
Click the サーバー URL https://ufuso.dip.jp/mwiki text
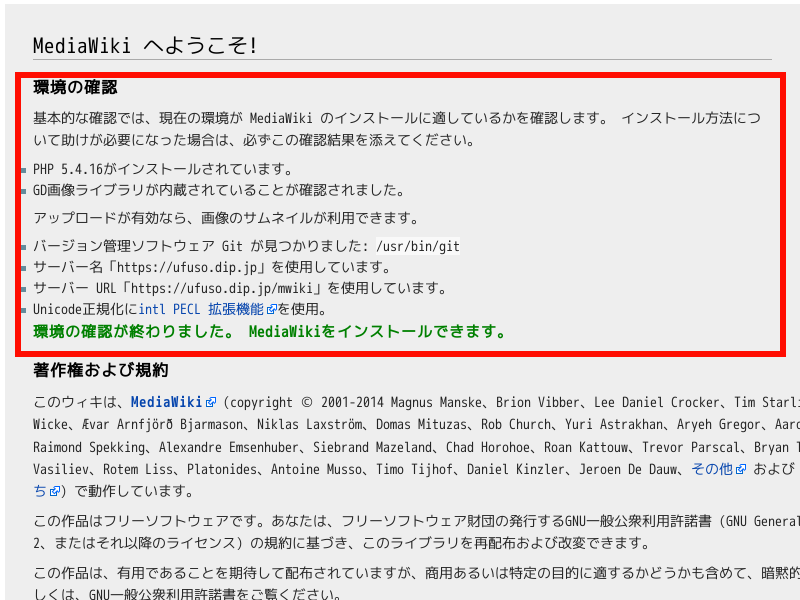pos(239,288)
